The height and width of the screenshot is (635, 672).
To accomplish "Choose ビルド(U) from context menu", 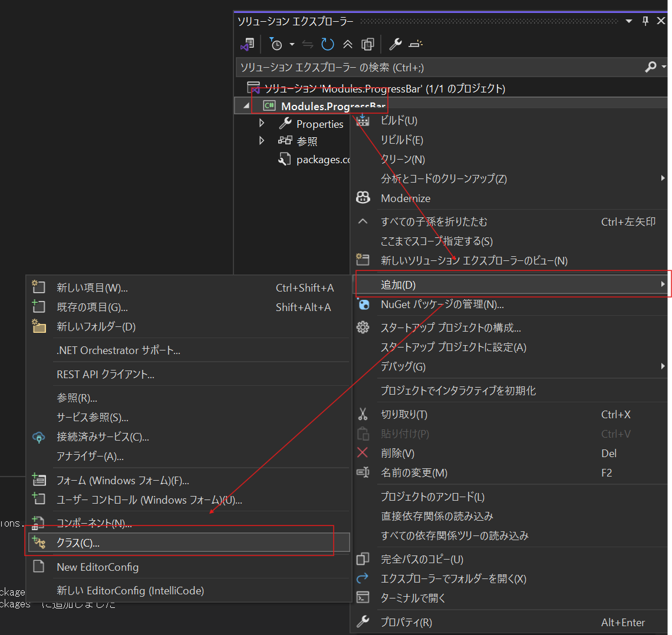I will 510,121.
